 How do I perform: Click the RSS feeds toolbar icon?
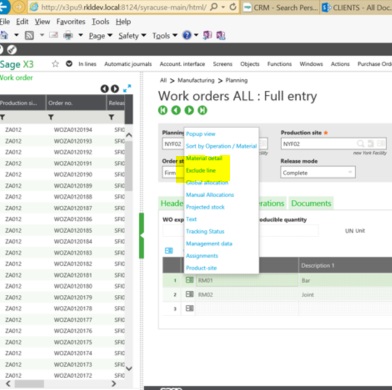[x=29, y=35]
